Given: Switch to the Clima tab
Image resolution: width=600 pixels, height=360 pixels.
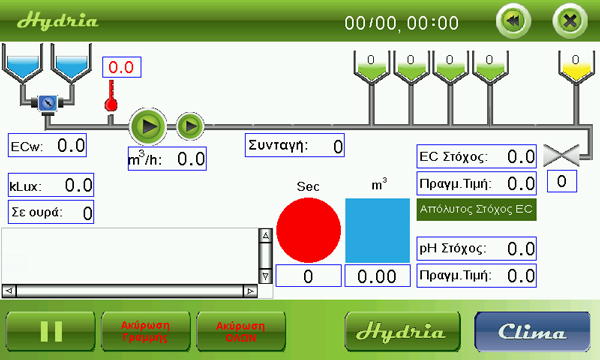Looking at the screenshot, I should [532, 331].
